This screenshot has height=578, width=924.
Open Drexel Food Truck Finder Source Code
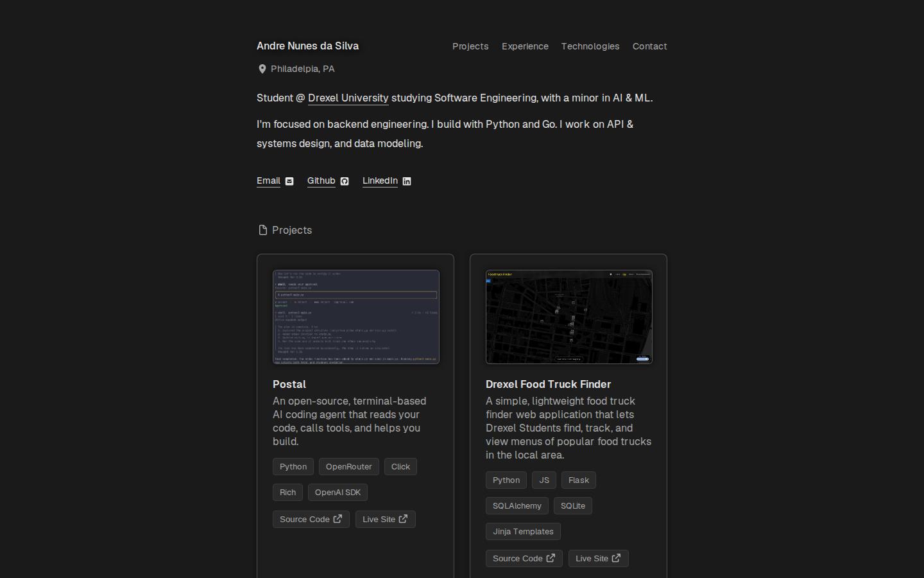click(524, 558)
